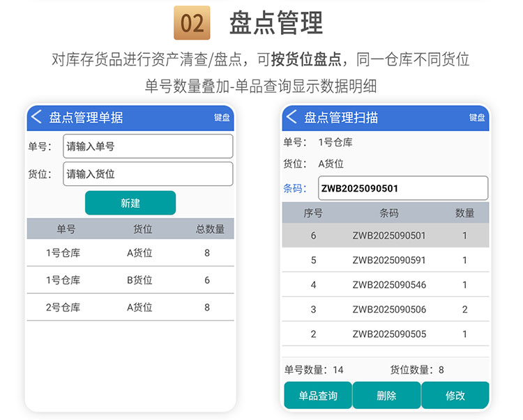Click the quantity 2 for ZWB2025090506

click(x=465, y=309)
